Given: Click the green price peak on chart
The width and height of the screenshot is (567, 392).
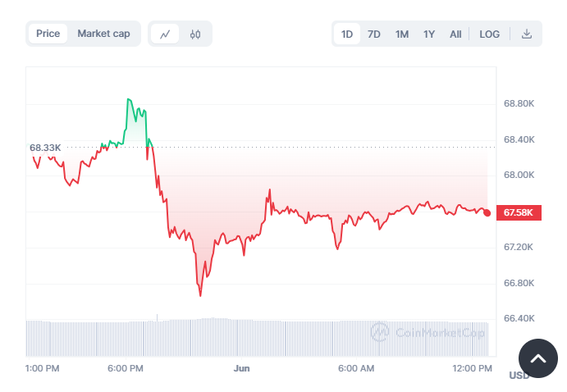Looking at the screenshot, I should click(x=130, y=101).
